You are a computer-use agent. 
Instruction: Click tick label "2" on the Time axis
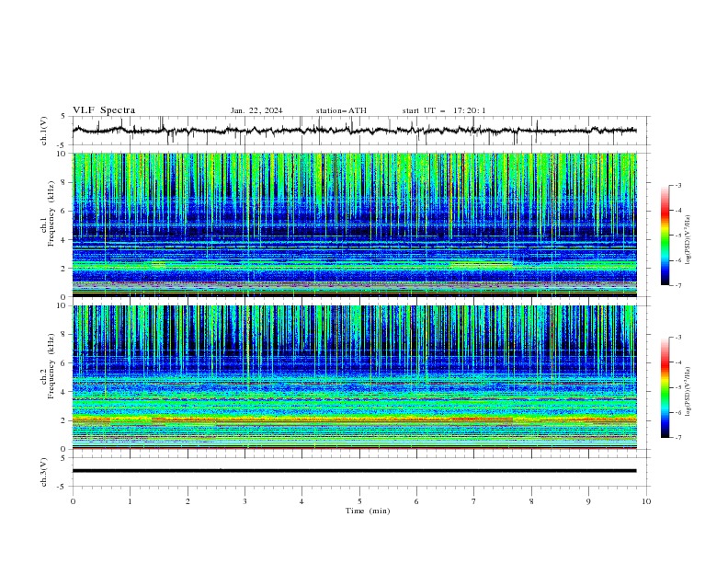click(188, 501)
